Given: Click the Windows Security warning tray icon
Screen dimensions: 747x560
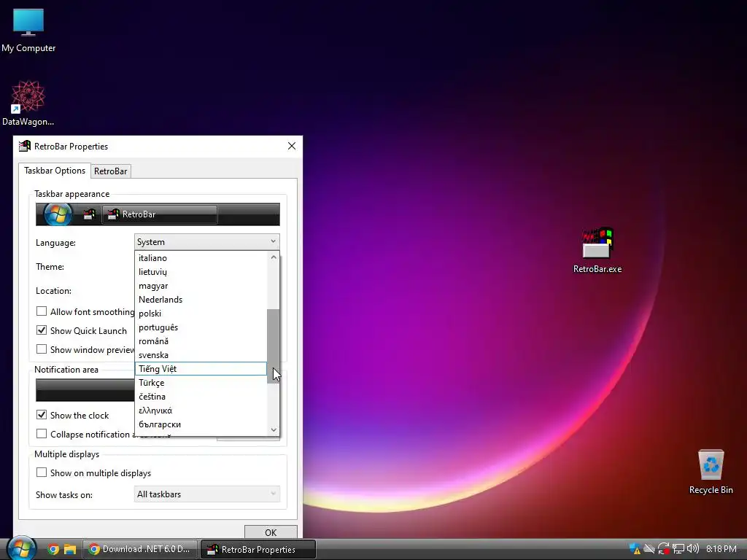Looking at the screenshot, I should 635,549.
